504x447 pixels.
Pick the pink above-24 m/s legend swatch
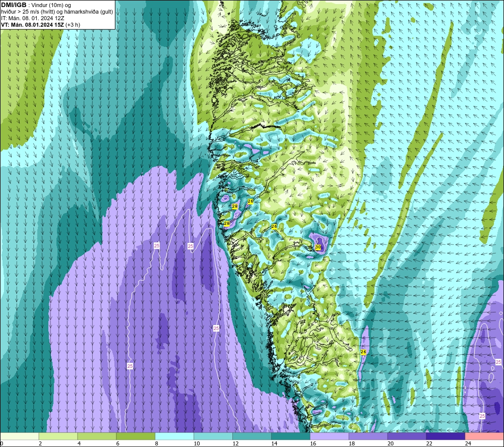tap(484, 436)
